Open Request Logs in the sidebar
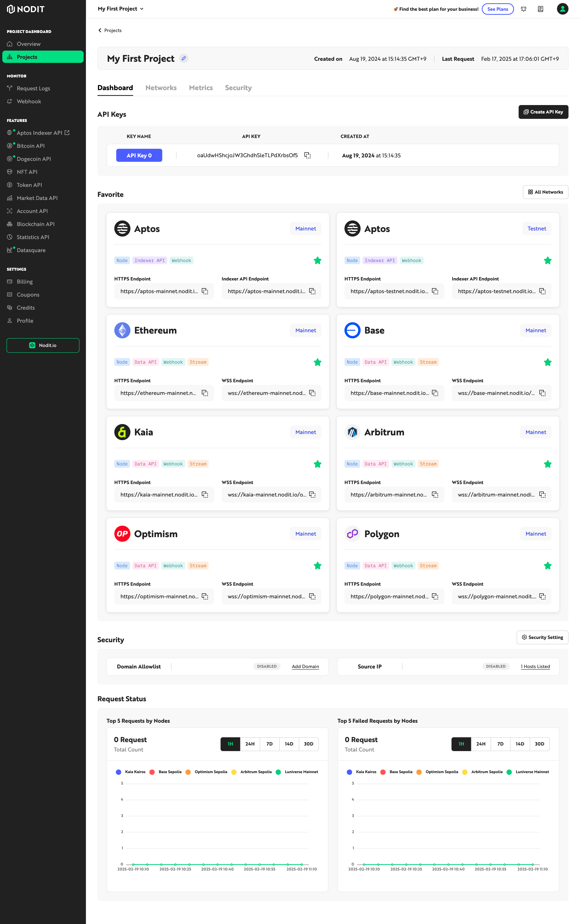The width and height of the screenshot is (580, 924). (x=33, y=88)
